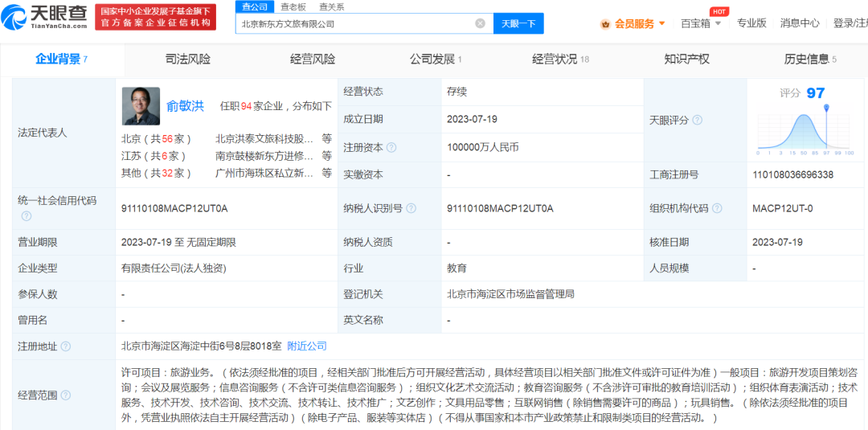This screenshot has height=430, width=868.
Task: Click business term 2023-07-19 至 无固定期限
Action: pyautogui.click(x=178, y=242)
